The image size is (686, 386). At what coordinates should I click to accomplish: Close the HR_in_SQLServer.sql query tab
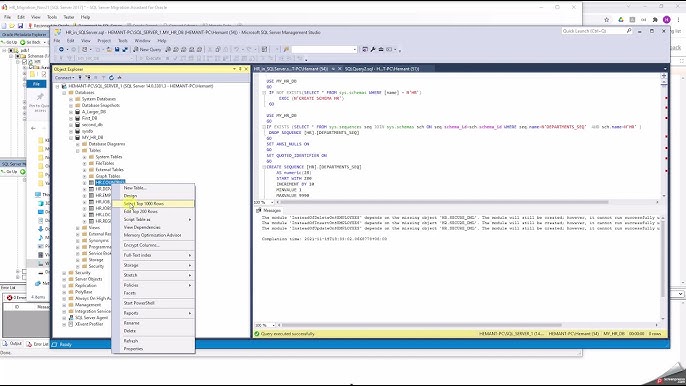click(339, 69)
